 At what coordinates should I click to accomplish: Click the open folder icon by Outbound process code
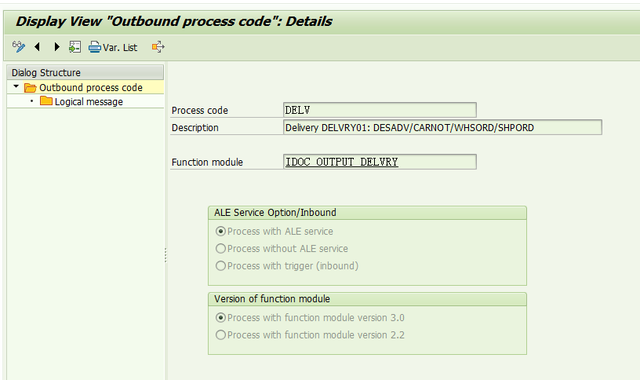pos(30,87)
